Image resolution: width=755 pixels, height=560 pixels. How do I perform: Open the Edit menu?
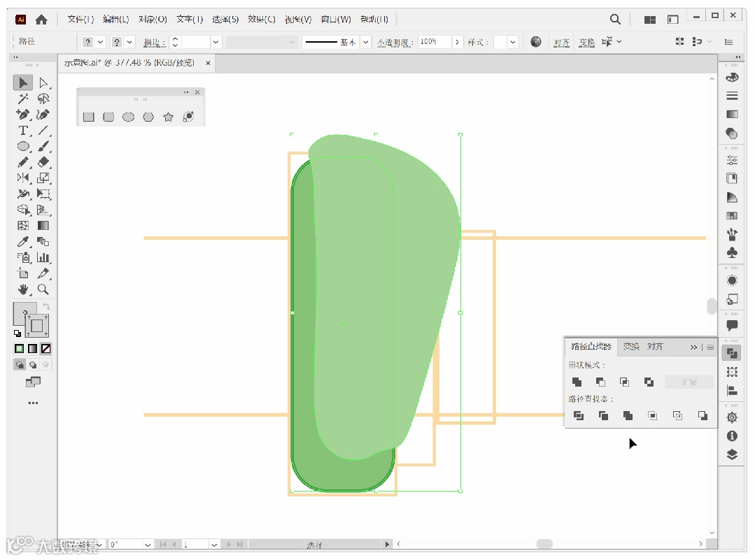coord(116,20)
